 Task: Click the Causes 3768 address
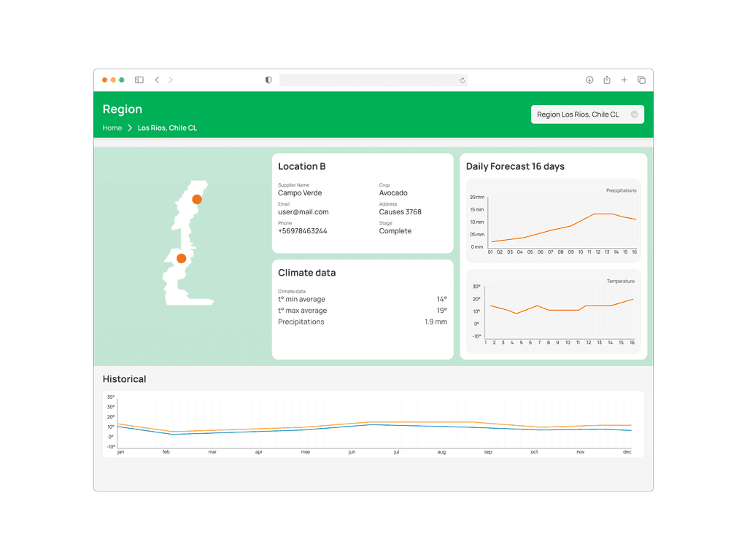coord(400,212)
